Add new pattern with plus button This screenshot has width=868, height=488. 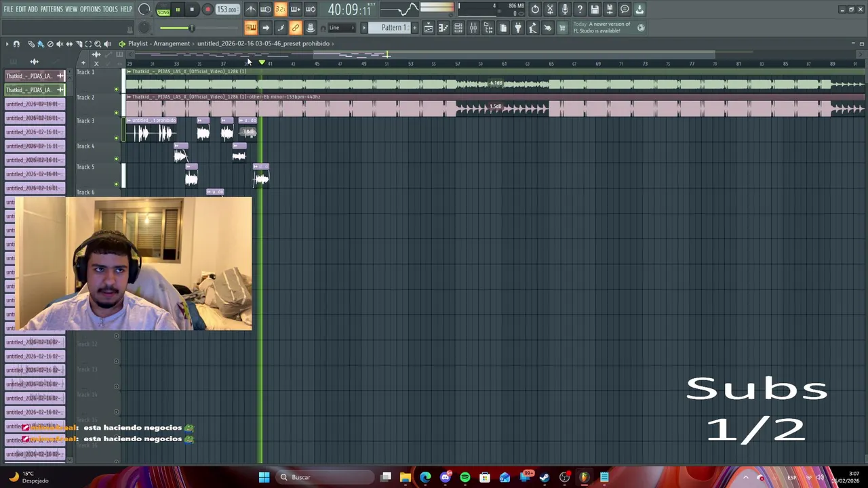pos(414,28)
